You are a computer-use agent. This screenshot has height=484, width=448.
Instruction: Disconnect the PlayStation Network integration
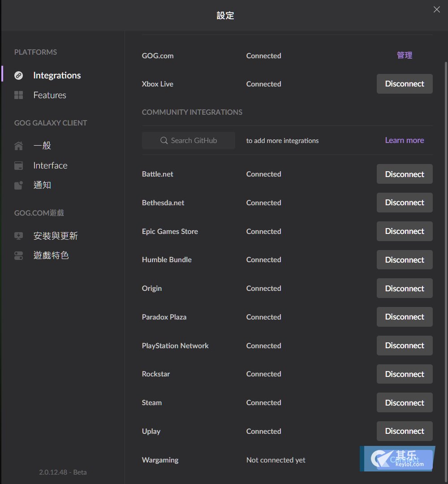405,346
